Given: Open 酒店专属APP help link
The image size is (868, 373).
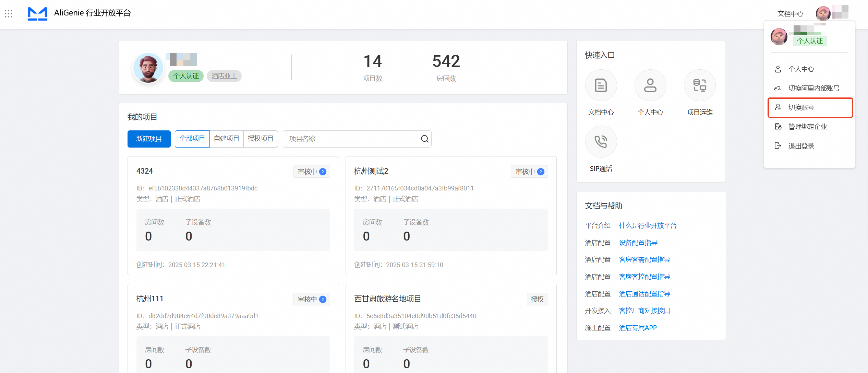Looking at the screenshot, I should pos(638,328).
